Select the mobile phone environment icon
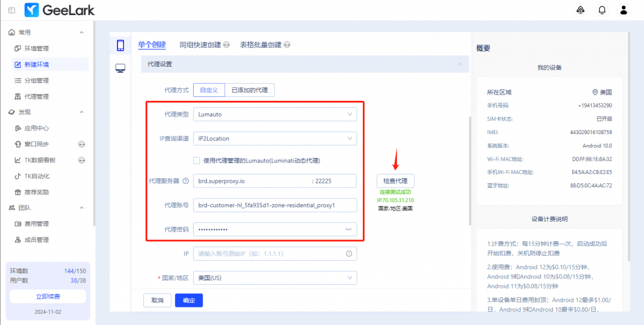 click(120, 45)
